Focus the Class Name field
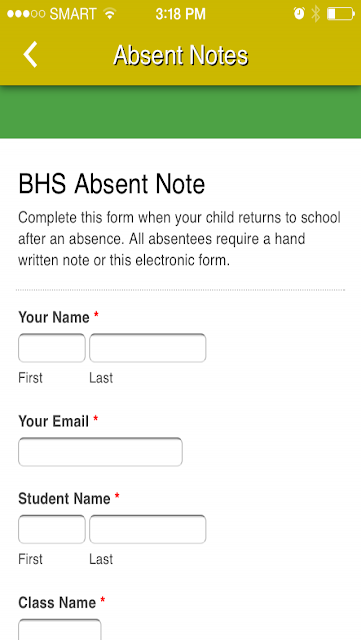 click(60, 629)
